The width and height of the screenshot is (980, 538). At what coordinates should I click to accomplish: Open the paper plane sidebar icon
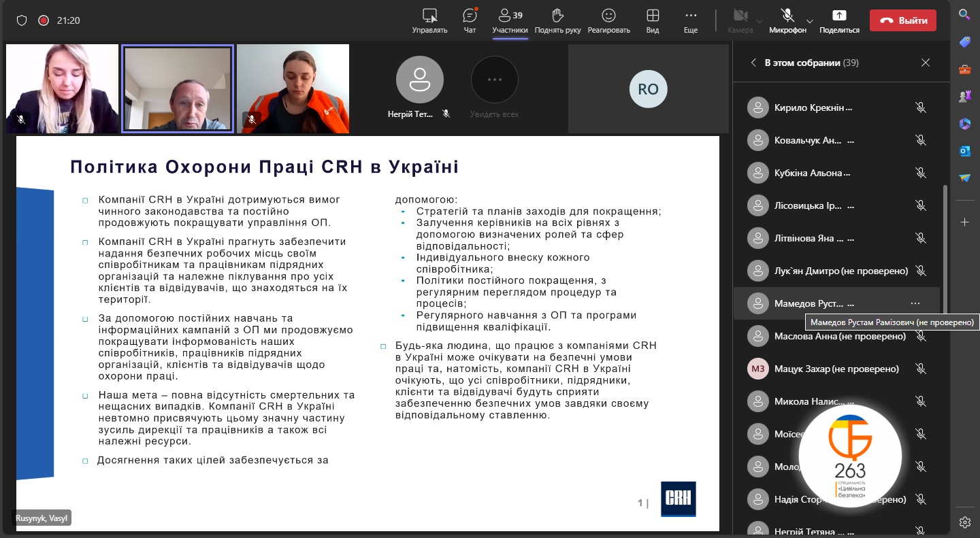pyautogui.click(x=964, y=178)
